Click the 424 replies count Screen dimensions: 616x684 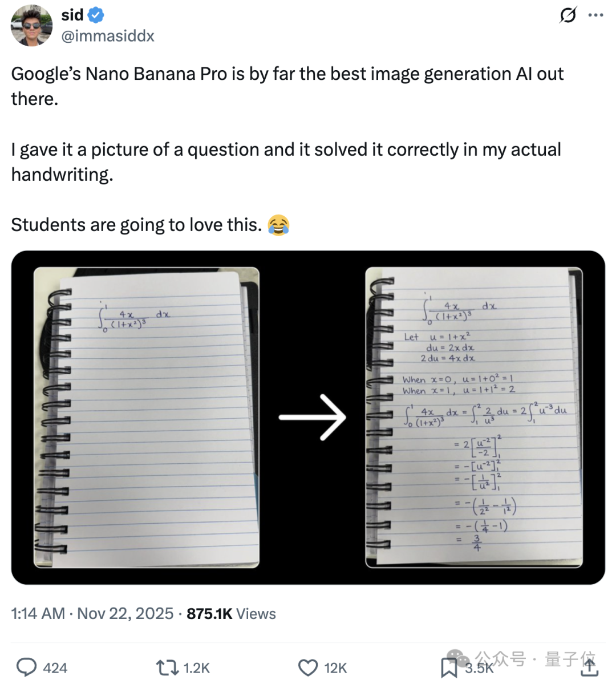click(x=55, y=668)
